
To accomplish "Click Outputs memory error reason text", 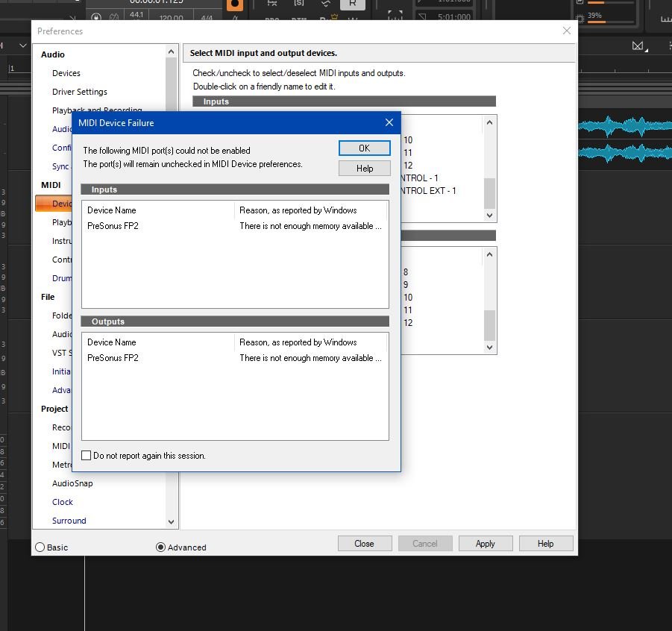I will click(x=310, y=358).
